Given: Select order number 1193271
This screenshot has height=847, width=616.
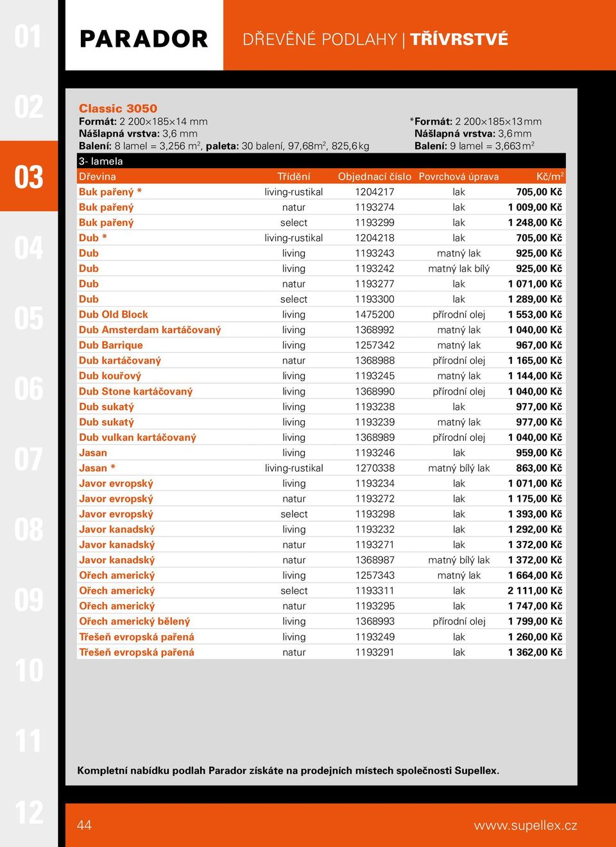Looking at the screenshot, I should coord(375,545).
